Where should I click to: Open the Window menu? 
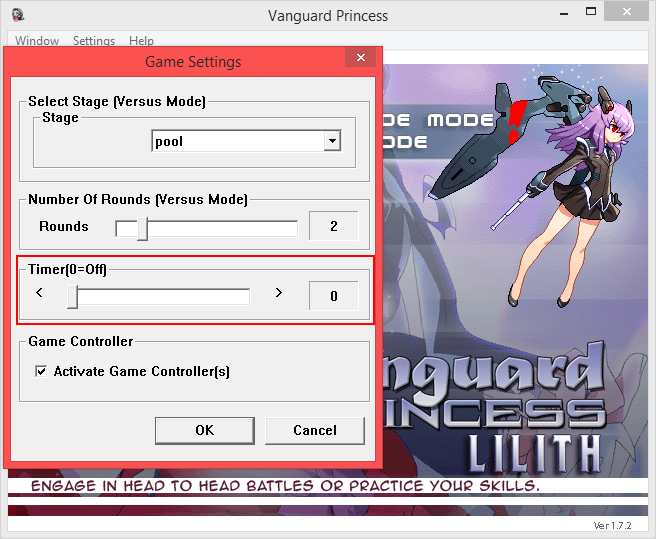[37, 41]
